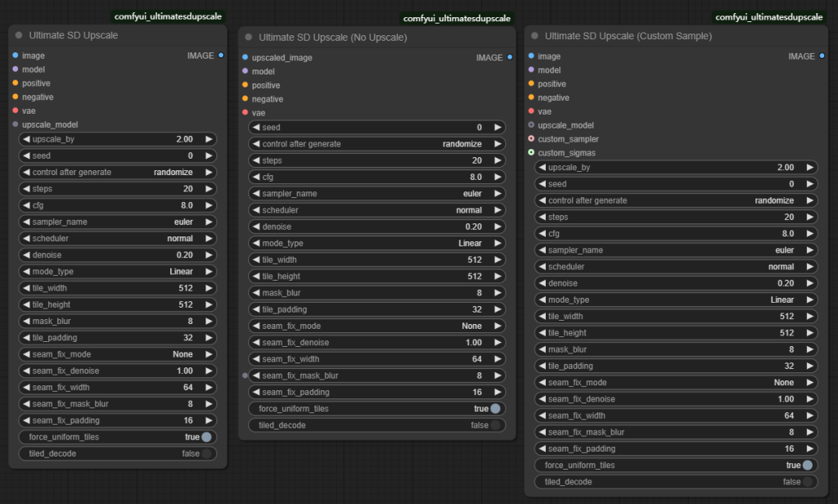Select the Ultimate SD Upscale (No Upscale) title
The height and width of the screenshot is (504, 838).
333,38
